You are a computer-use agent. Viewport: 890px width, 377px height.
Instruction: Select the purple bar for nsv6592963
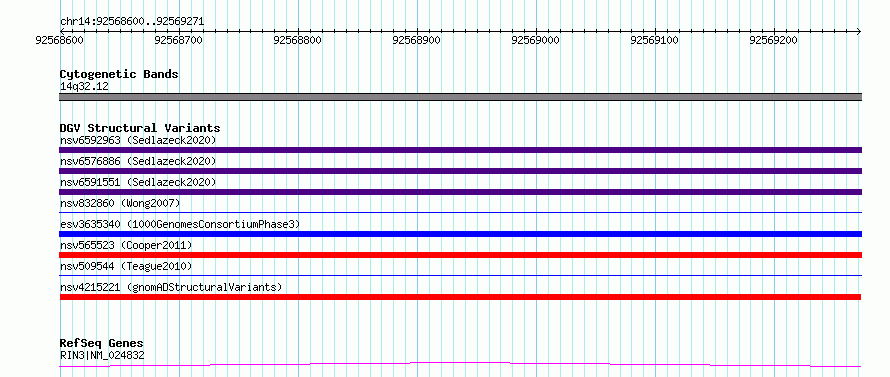460,150
